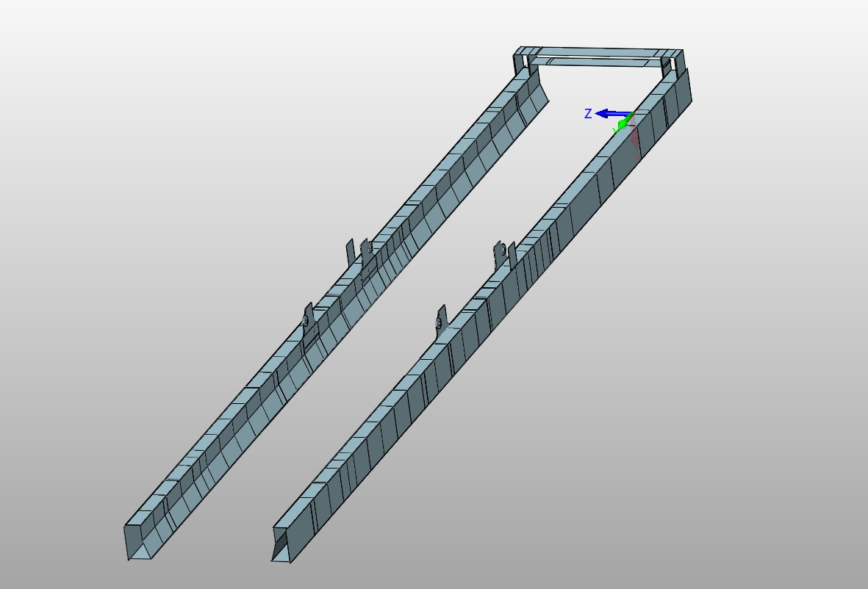Pick flat tab plate beside upper-right bracket
This screenshot has height=589, width=868.
pyautogui.click(x=512, y=255)
